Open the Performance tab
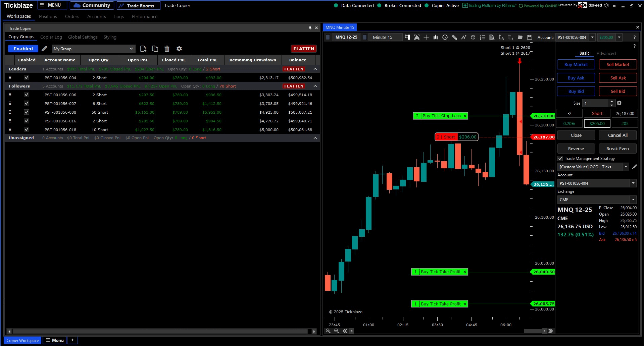The width and height of the screenshot is (644, 346). [144, 16]
